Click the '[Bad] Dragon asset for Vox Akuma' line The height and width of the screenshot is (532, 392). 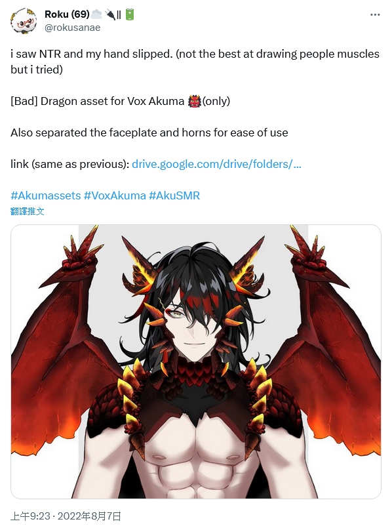click(97, 101)
